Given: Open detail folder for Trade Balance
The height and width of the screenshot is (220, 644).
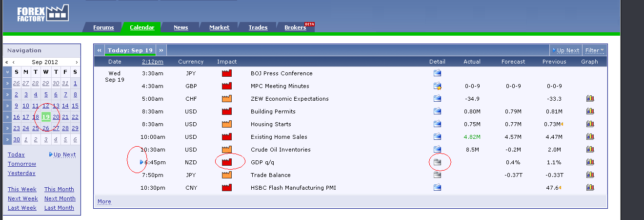Looking at the screenshot, I should (437, 175).
